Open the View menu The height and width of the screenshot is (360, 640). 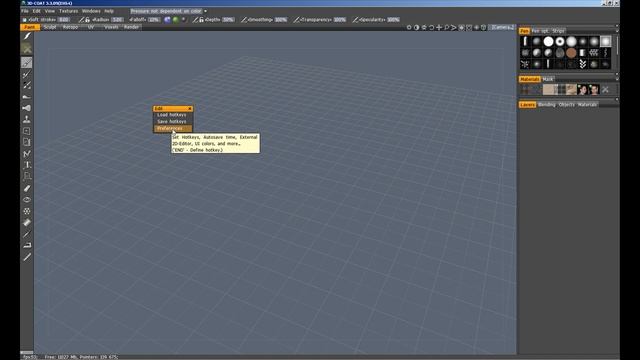click(50, 11)
